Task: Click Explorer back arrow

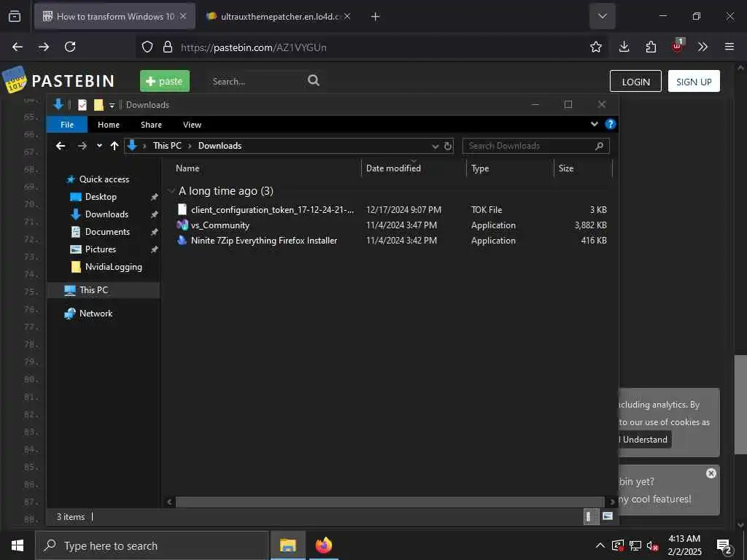Action: tap(61, 146)
